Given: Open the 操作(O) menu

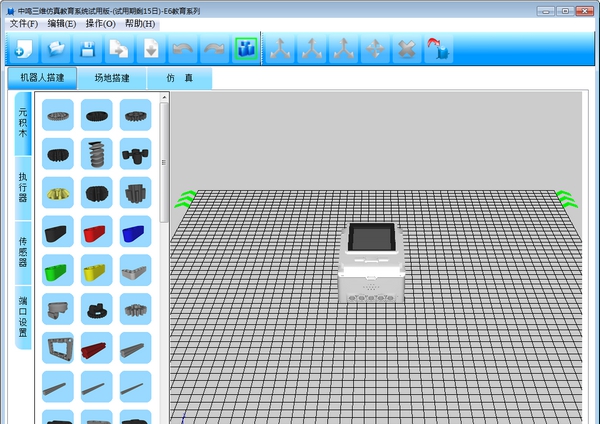Looking at the screenshot, I should pyautogui.click(x=101, y=24).
